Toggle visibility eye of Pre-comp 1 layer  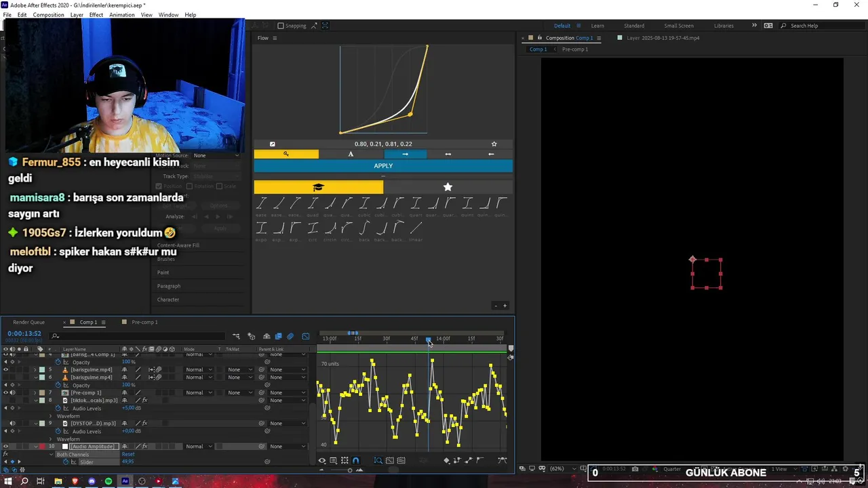(5, 392)
